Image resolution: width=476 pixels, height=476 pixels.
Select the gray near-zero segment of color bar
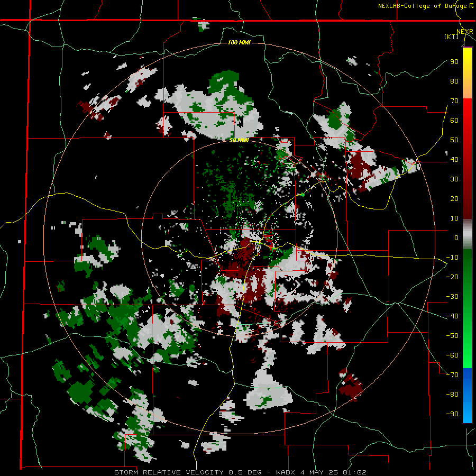pyautogui.click(x=467, y=234)
